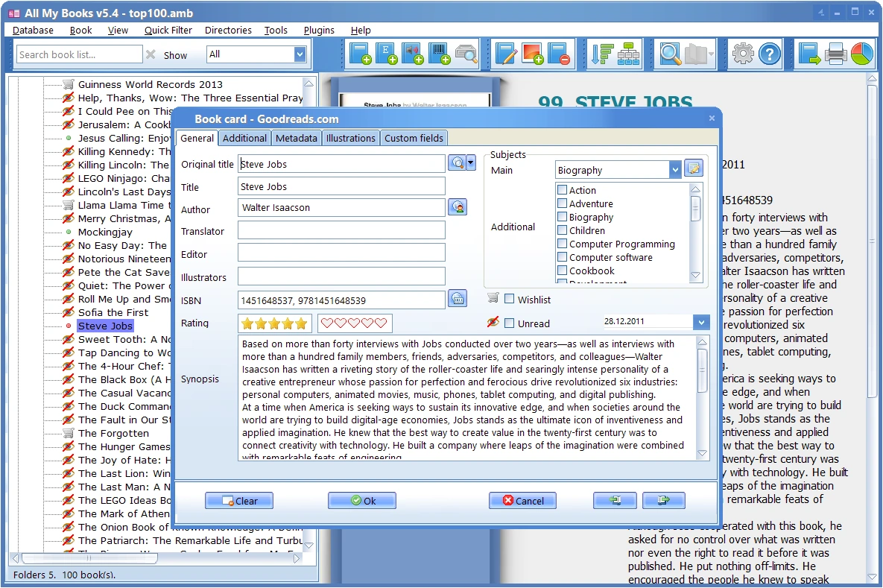Click the Print toolbar icon

click(836, 54)
